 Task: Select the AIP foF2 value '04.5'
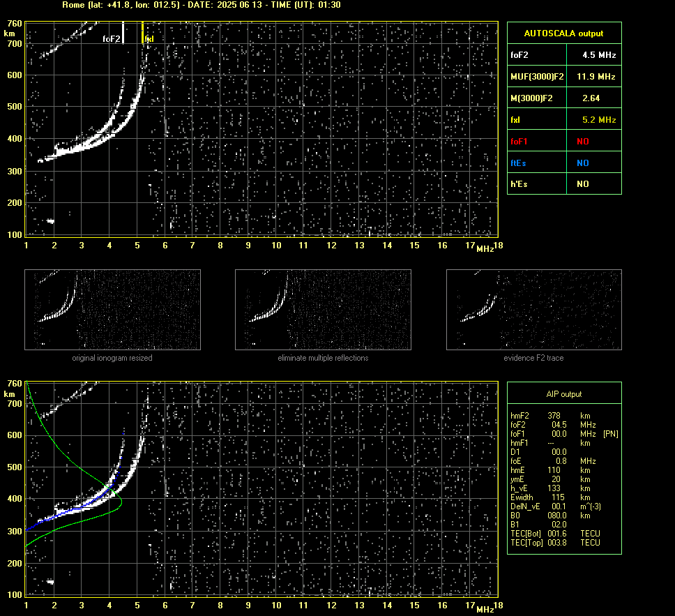[x=559, y=425]
